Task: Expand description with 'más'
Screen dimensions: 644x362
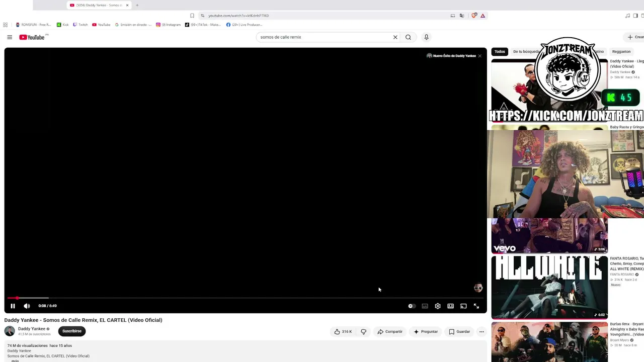Action: (15, 360)
